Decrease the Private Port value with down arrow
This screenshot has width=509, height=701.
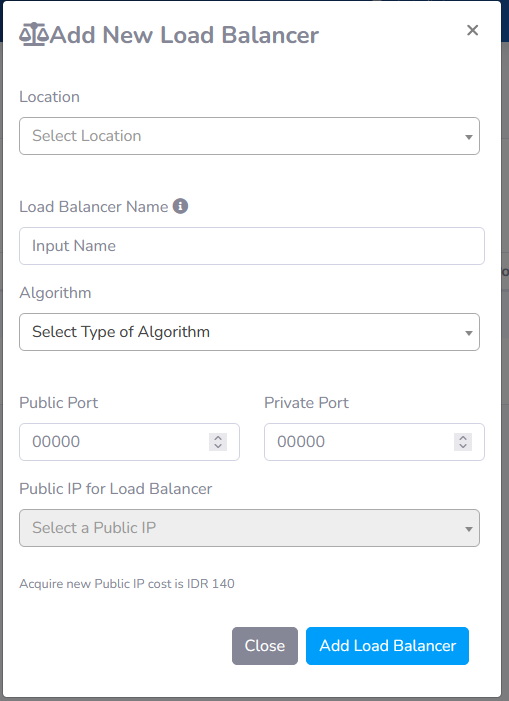pyautogui.click(x=463, y=446)
